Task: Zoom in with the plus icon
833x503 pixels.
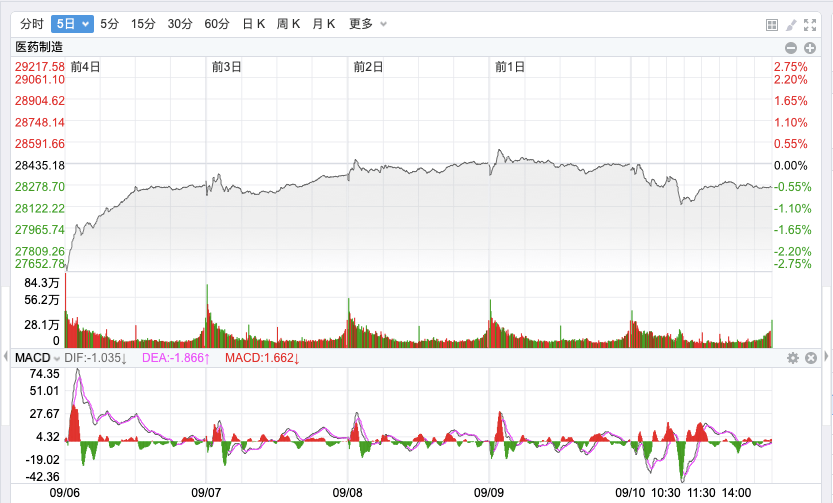Action: 811,47
